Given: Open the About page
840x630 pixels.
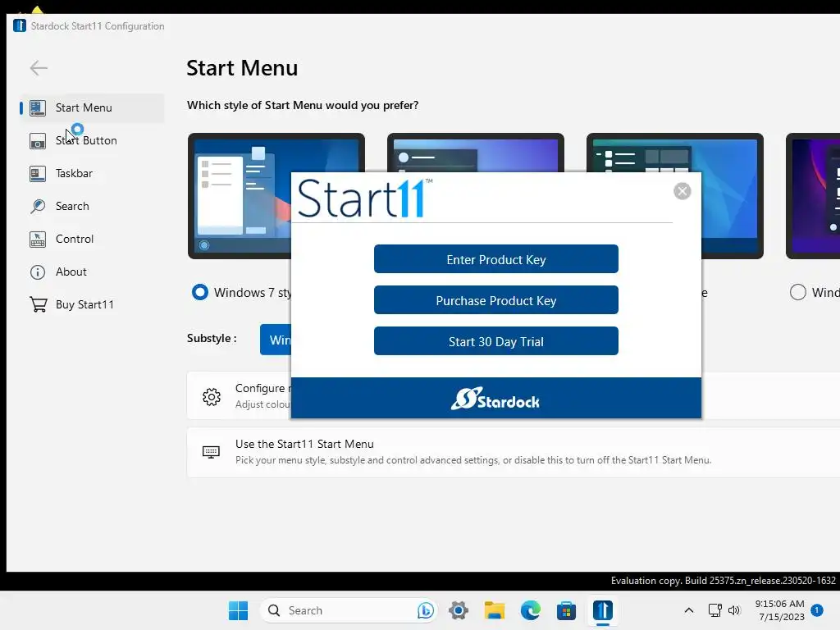Looking at the screenshot, I should [x=92, y=272].
